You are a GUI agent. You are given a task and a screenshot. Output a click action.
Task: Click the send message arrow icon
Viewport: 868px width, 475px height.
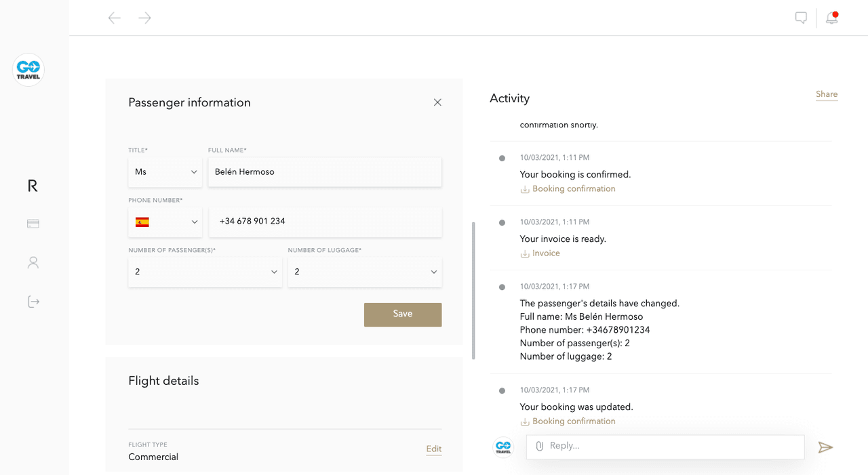tap(825, 447)
